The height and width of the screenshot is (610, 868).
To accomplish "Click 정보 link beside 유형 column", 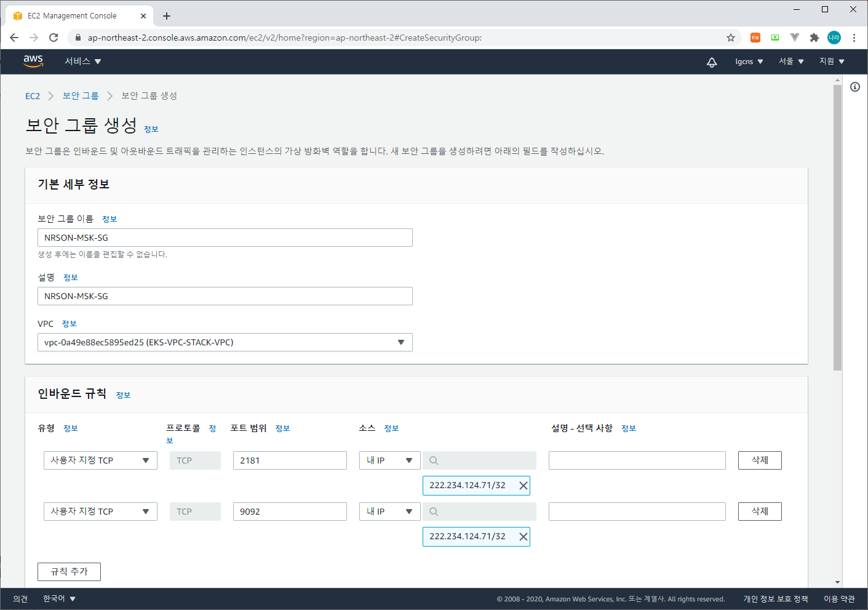I will tap(71, 428).
